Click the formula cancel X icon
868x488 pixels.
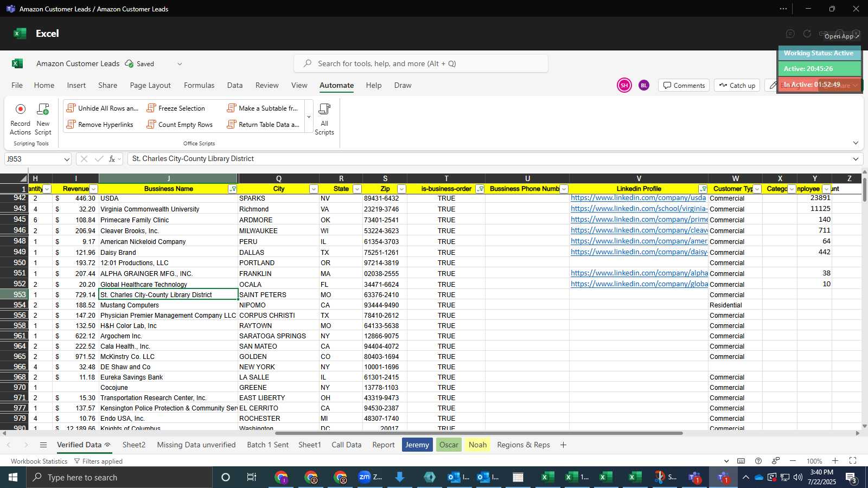point(84,159)
